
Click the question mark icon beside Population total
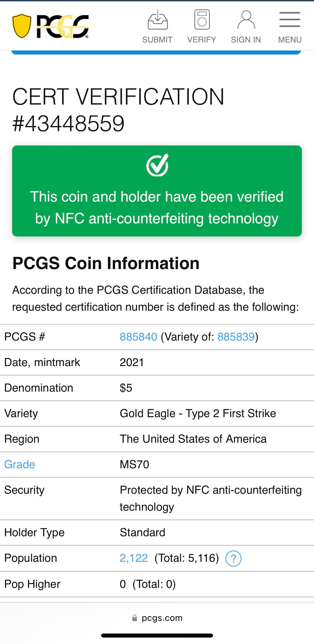[233, 558]
